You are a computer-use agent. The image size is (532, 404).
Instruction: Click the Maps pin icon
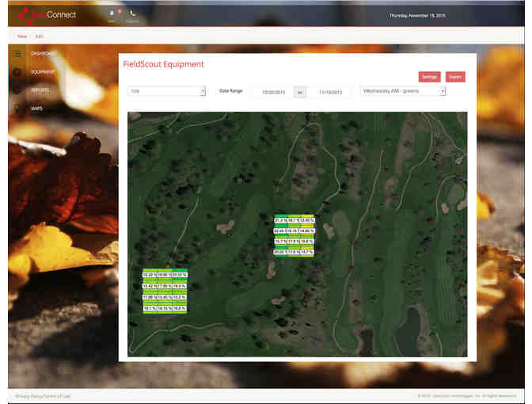click(x=17, y=108)
